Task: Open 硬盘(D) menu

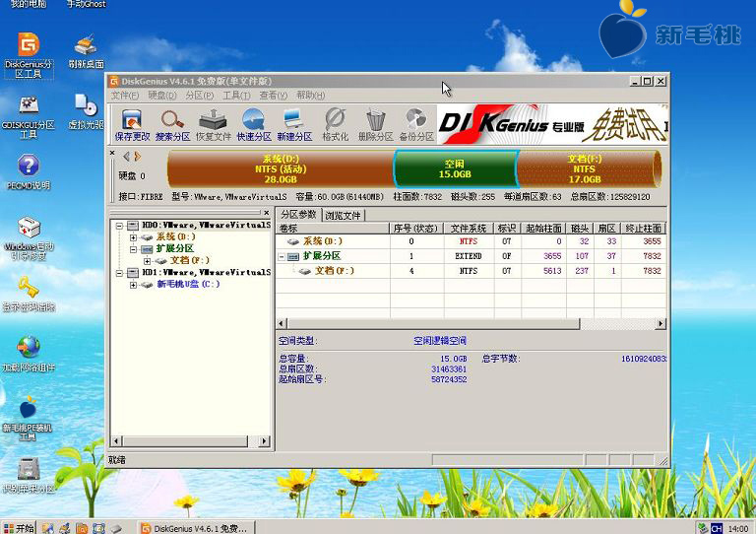Action: [x=162, y=96]
